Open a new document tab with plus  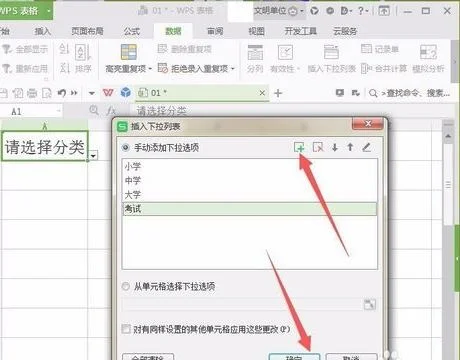click(x=278, y=93)
